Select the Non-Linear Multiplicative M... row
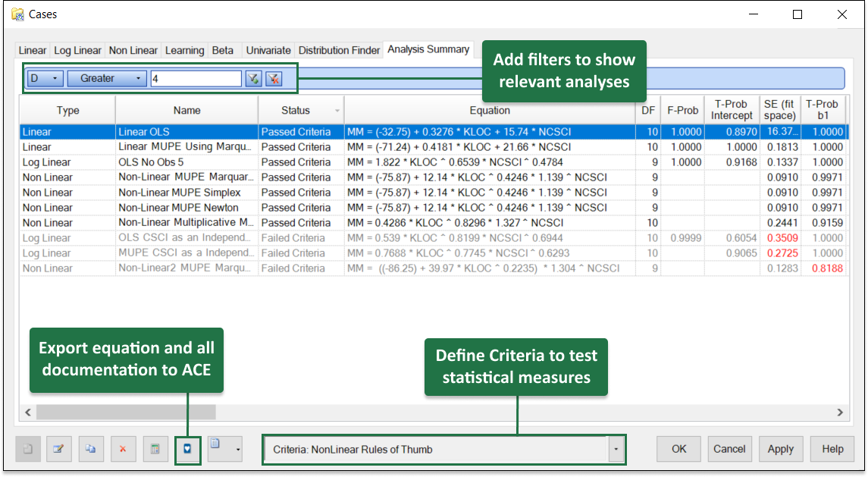The width and height of the screenshot is (868, 477). click(x=434, y=223)
